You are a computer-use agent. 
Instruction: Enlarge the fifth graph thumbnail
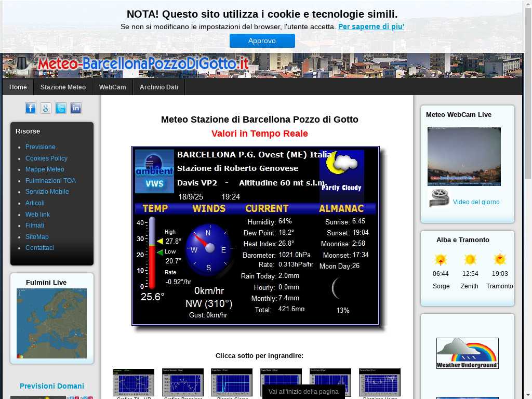coord(330,382)
